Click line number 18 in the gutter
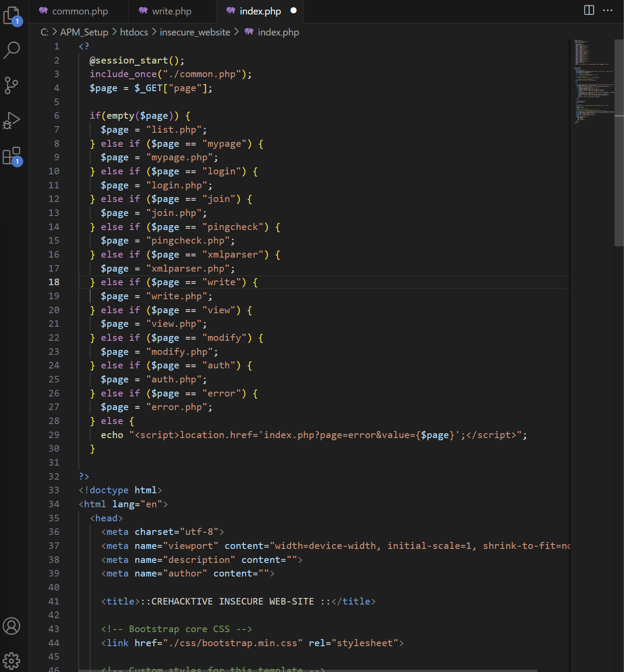 pyautogui.click(x=54, y=282)
